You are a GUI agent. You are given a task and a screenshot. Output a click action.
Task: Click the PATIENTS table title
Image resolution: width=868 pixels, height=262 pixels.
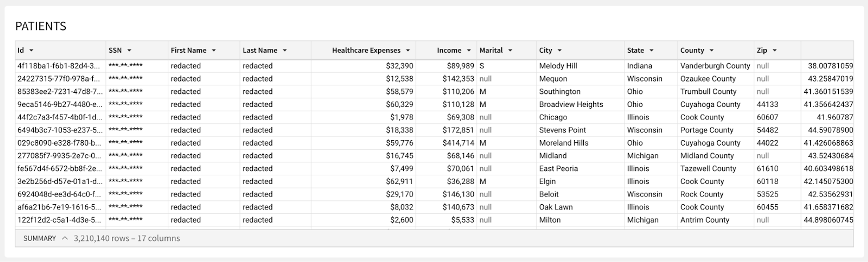pyautogui.click(x=41, y=26)
